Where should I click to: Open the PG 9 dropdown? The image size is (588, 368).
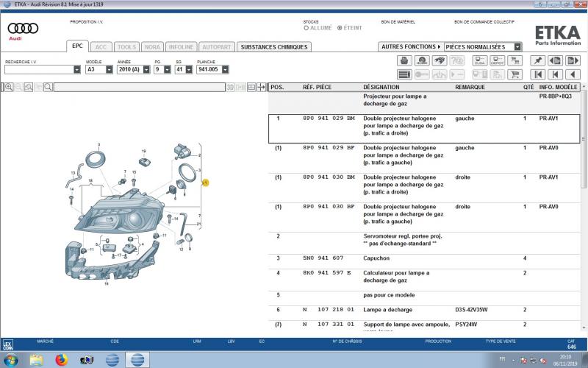pyautogui.click(x=168, y=69)
